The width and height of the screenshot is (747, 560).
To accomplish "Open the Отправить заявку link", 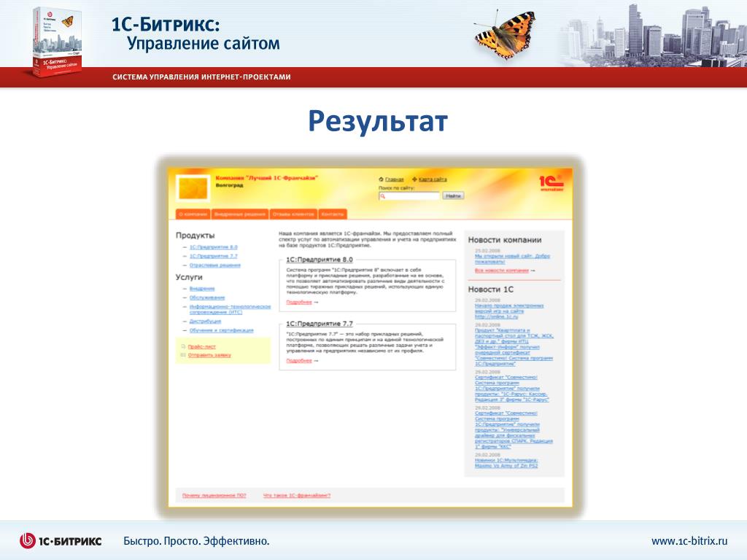I will pyautogui.click(x=209, y=355).
